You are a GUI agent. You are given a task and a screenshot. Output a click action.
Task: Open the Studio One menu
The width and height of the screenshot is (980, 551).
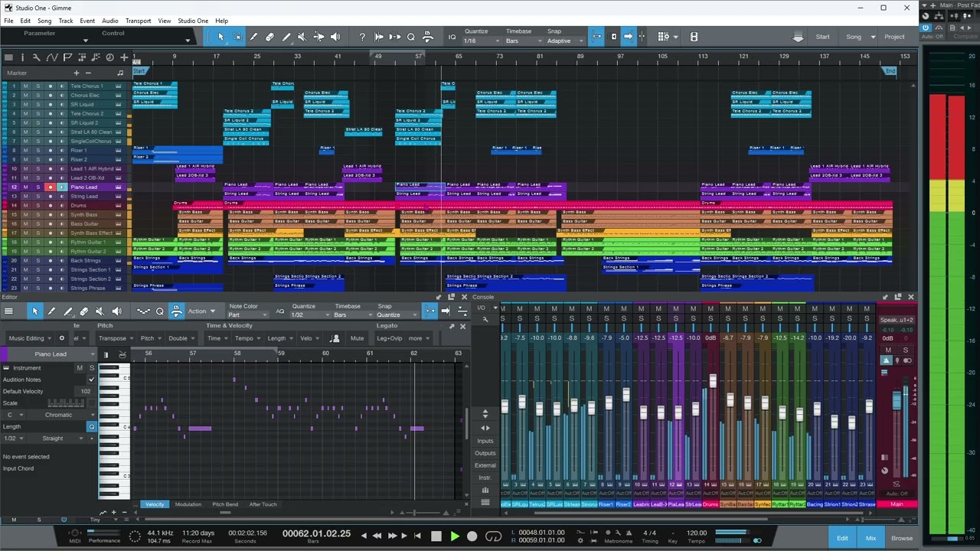193,21
